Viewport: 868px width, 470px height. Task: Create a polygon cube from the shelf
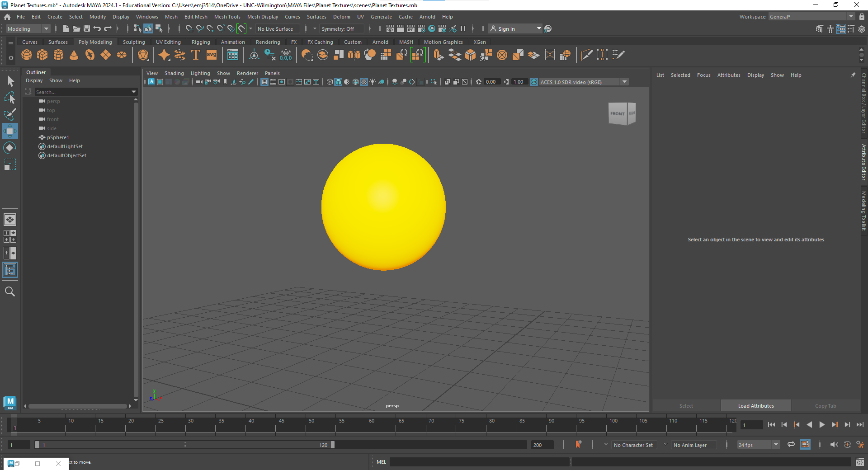42,55
